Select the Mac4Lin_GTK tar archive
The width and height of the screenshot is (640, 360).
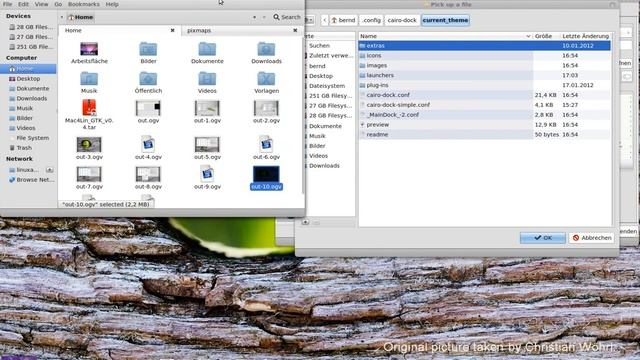point(89,108)
